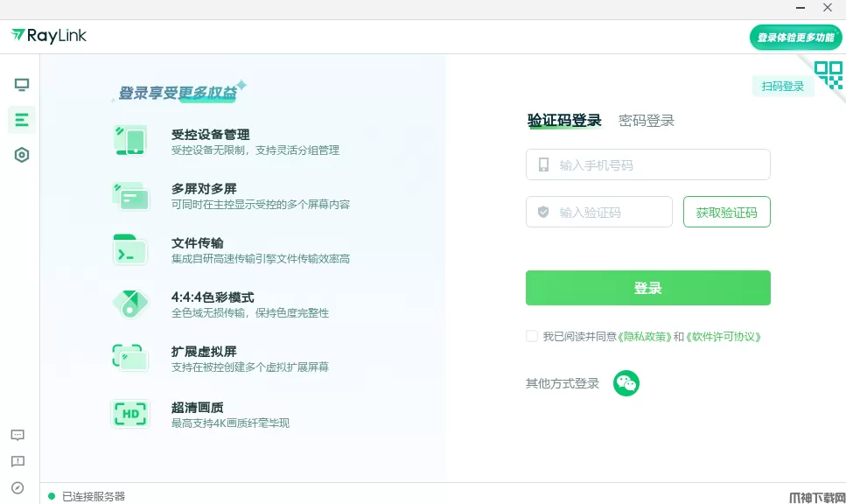Click the RayLink logo
The width and height of the screenshot is (846, 504).
click(48, 36)
